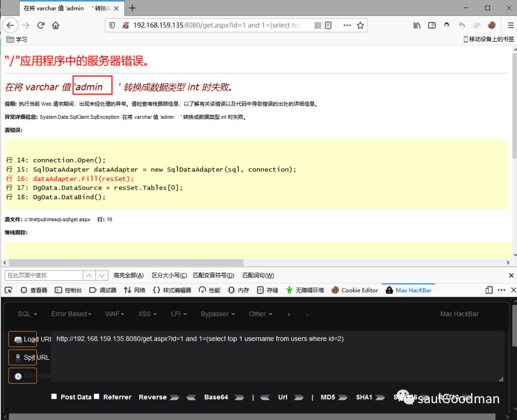Open the 性能 performance tab
The height and width of the screenshot is (420, 517).
click(x=209, y=290)
